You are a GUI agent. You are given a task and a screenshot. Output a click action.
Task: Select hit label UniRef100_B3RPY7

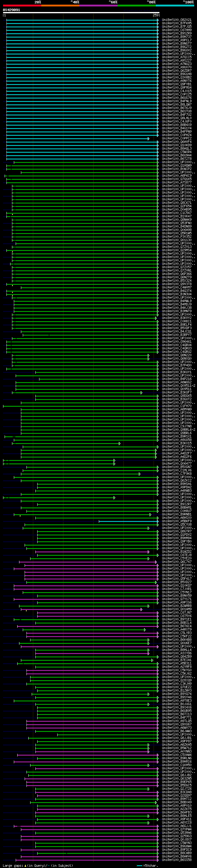coord(177,335)
